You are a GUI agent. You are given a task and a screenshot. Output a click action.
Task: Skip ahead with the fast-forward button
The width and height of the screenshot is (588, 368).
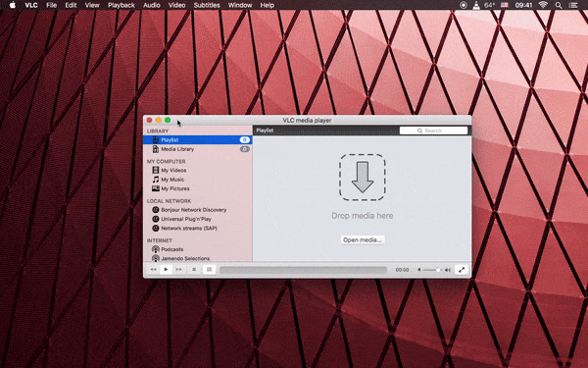pyautogui.click(x=179, y=269)
